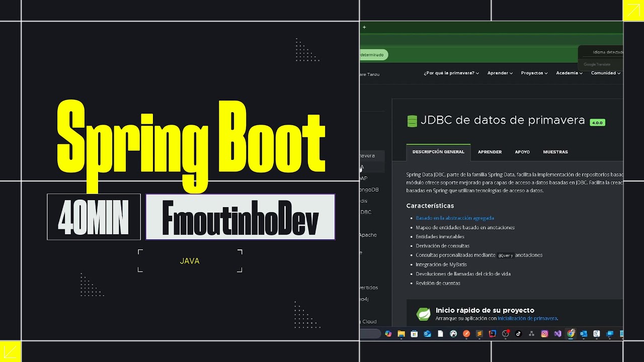Expand the Comunidad navigation dropdown
This screenshot has width=644, height=362.
click(x=606, y=73)
